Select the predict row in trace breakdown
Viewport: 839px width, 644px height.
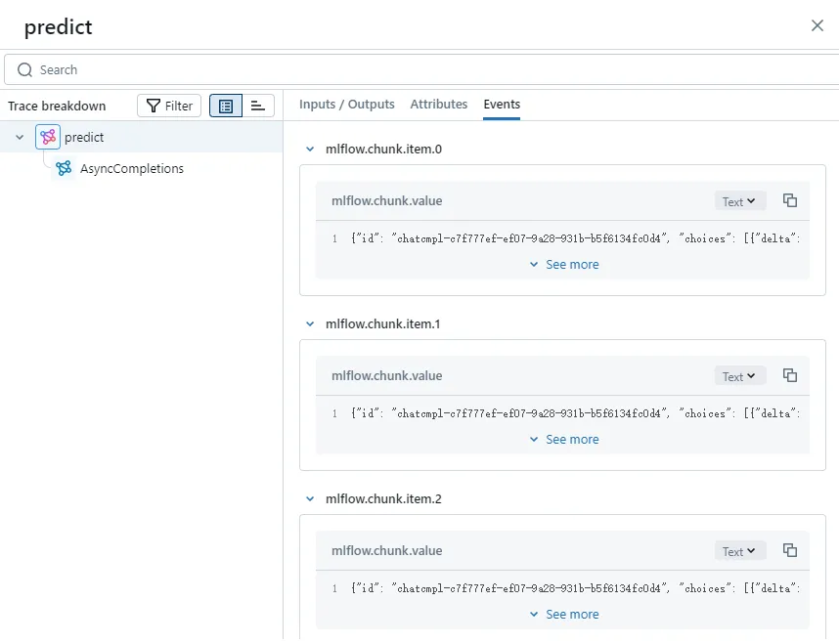coord(141,137)
